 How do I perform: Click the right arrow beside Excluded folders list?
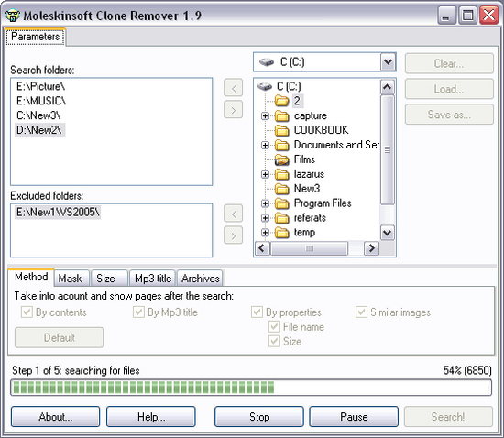pos(234,235)
